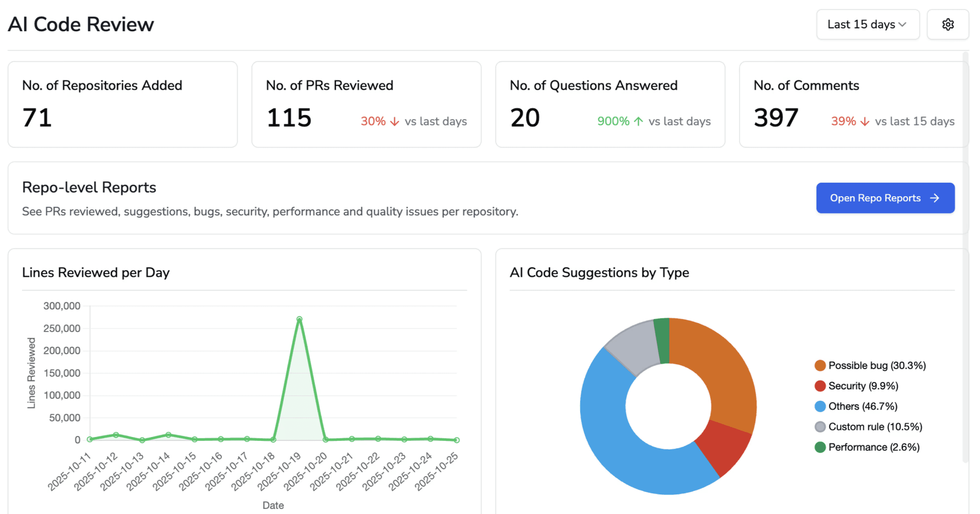Select the Lines Reviewed per Day panel title
Screen dimensions: 980x514
96,272
